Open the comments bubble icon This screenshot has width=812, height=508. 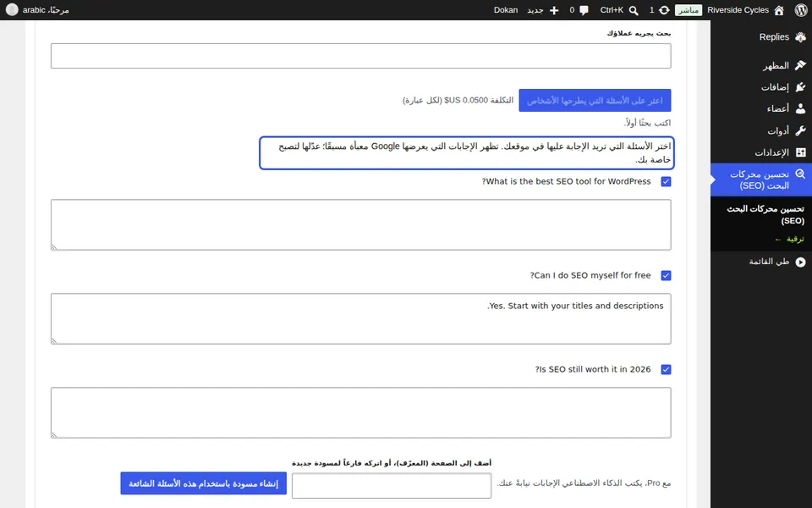click(584, 10)
